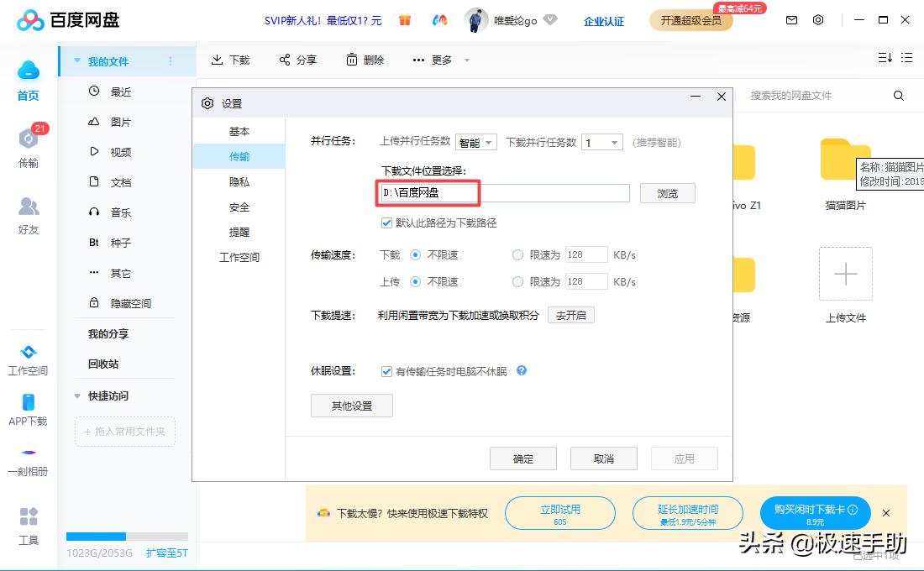Open 工作空间 from the left sidebar
This screenshot has width=924, height=571.
tap(28, 359)
